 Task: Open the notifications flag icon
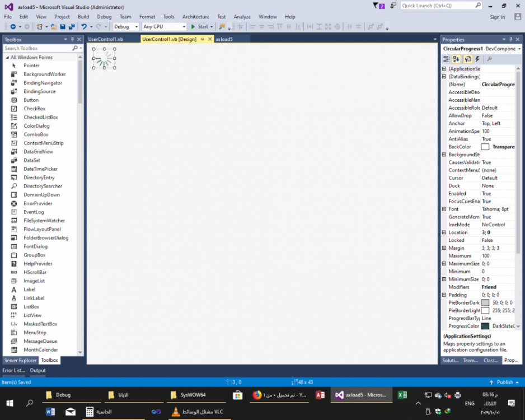tap(379, 6)
